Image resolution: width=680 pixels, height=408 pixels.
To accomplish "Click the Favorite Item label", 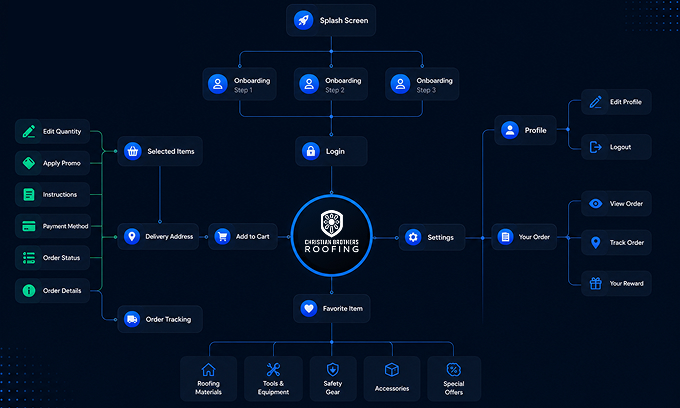I will (343, 308).
